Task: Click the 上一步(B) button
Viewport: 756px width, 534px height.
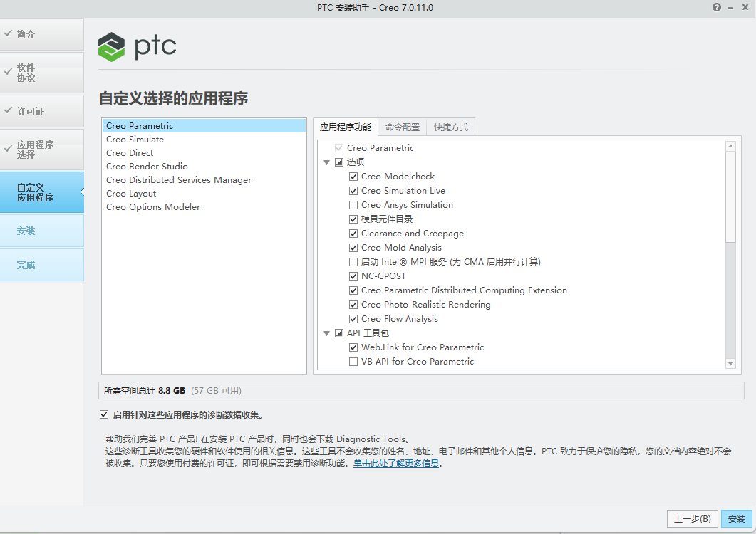Action: click(x=693, y=519)
